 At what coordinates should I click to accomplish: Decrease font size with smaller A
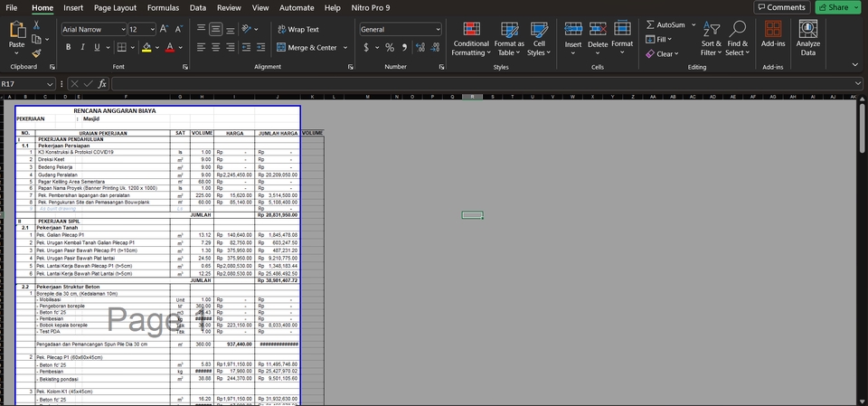pos(178,29)
